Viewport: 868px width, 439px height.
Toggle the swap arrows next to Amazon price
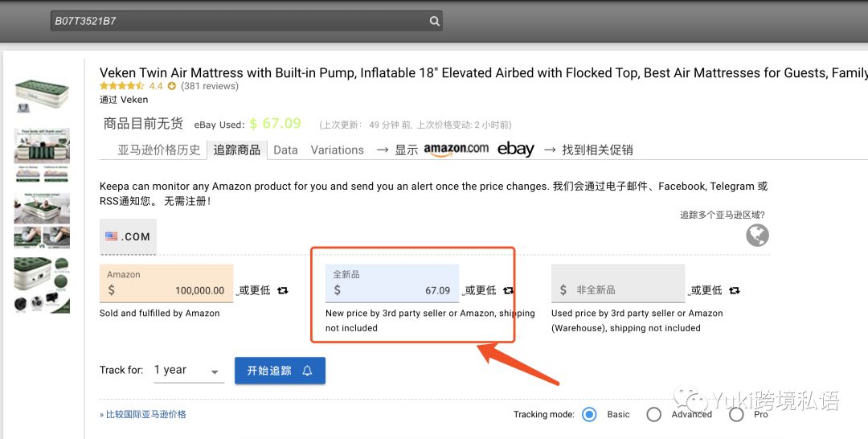pyautogui.click(x=283, y=290)
